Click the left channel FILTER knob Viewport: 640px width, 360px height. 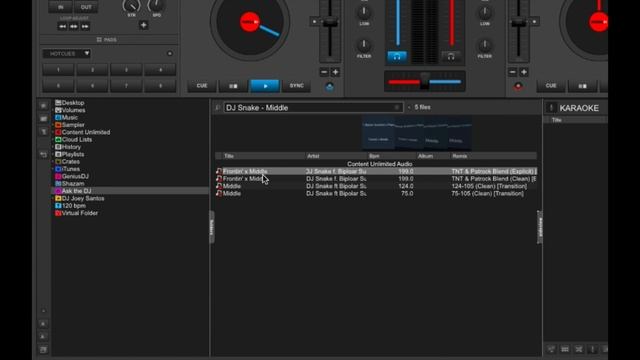(x=364, y=44)
